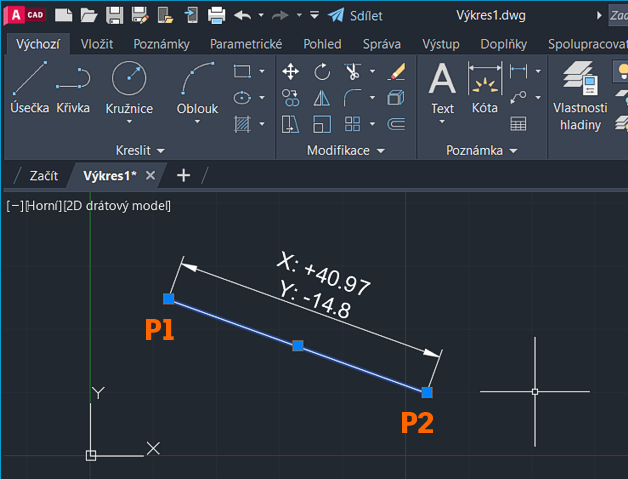Select the ellipse draw tool
628x479 pixels.
[x=242, y=97]
